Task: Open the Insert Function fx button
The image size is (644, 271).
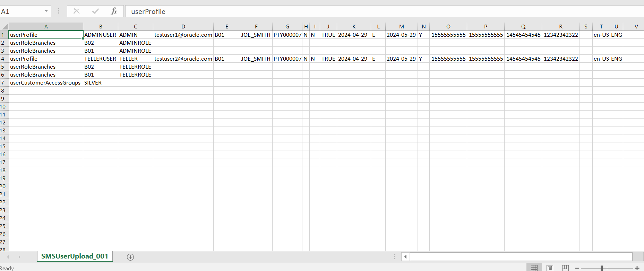Action: [114, 11]
